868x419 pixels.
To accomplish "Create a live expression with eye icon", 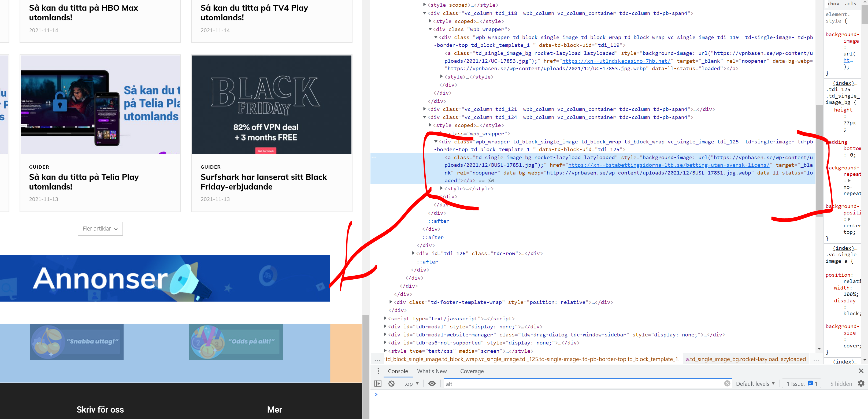I will pyautogui.click(x=432, y=384).
